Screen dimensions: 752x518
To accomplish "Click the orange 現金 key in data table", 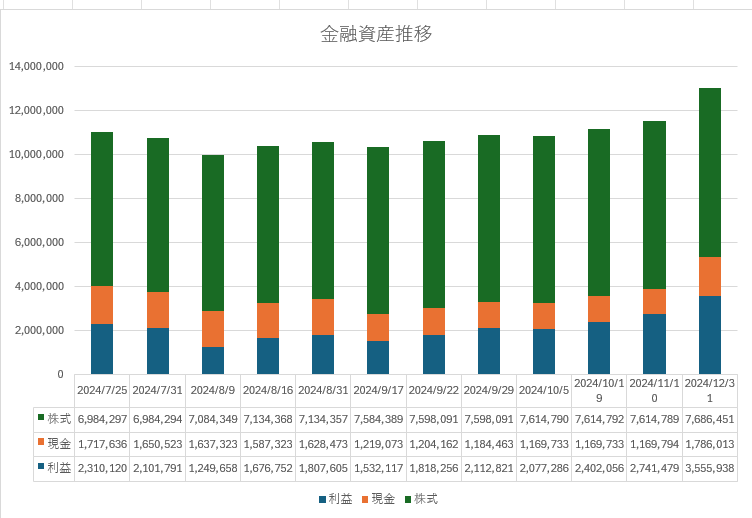I will pyautogui.click(x=40, y=443).
